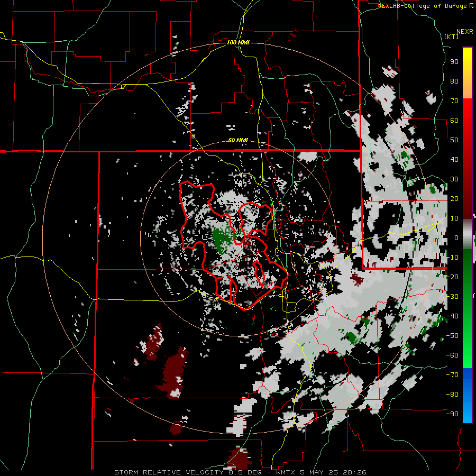476x476 pixels.
Task: Click the -20 value on the velocity scale
Action: (452, 277)
